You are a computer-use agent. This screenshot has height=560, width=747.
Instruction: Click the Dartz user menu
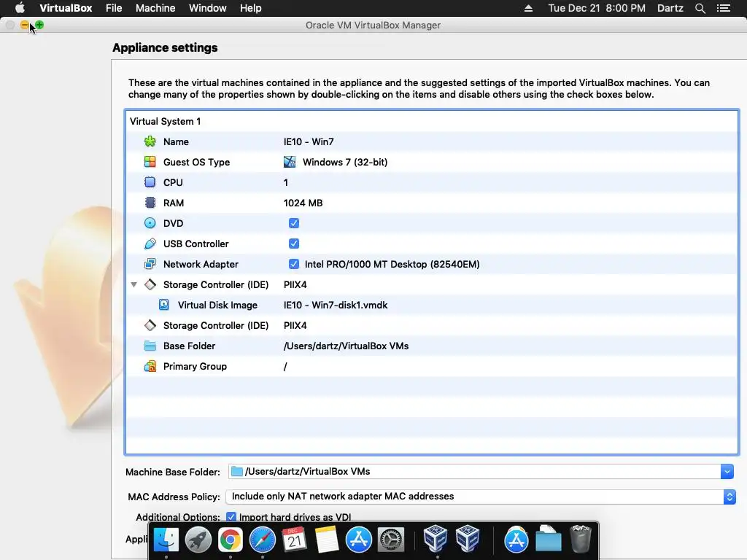[x=670, y=8]
